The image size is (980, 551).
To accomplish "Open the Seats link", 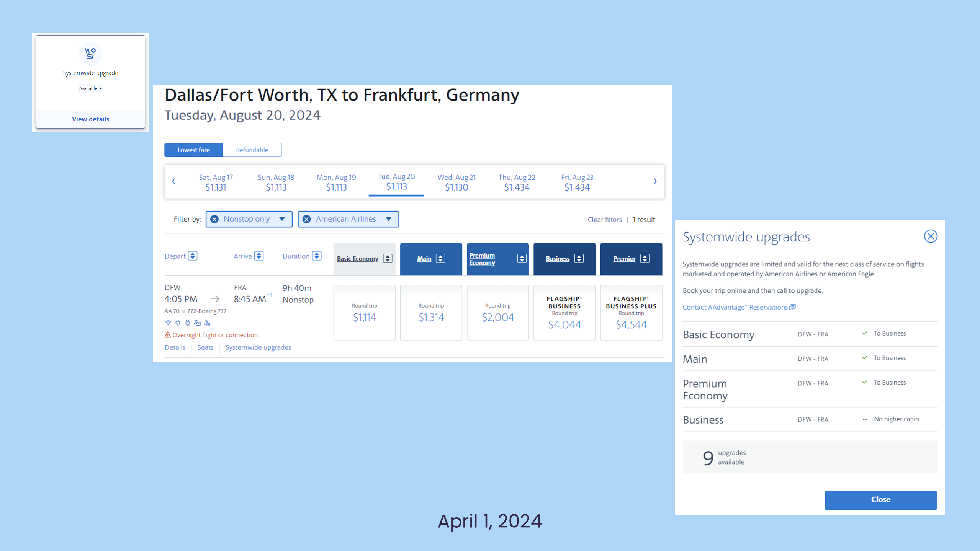I will pos(205,347).
